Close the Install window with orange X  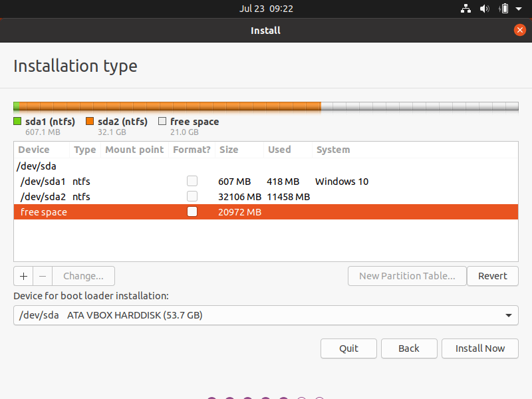coord(519,30)
